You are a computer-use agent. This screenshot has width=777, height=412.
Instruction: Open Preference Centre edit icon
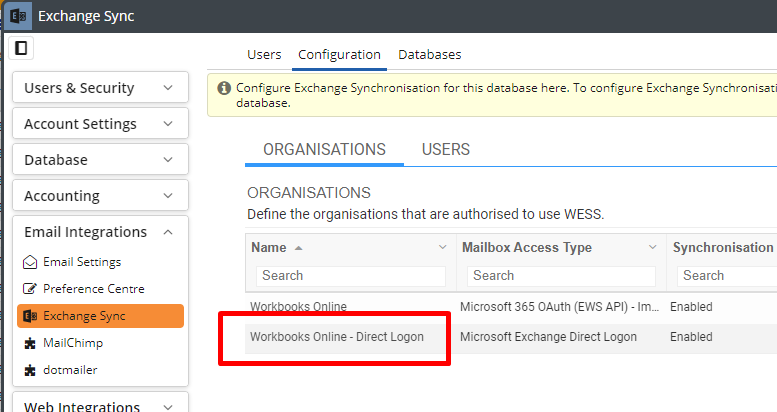point(30,289)
